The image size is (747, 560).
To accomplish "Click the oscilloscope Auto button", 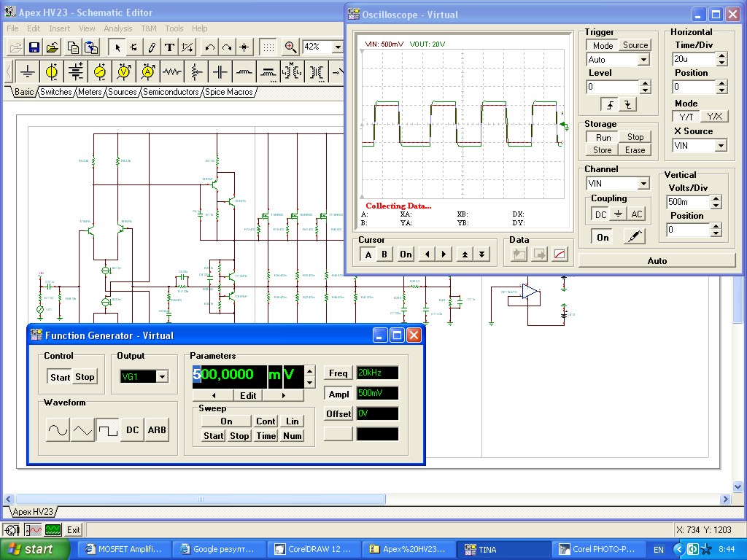I will [x=657, y=260].
